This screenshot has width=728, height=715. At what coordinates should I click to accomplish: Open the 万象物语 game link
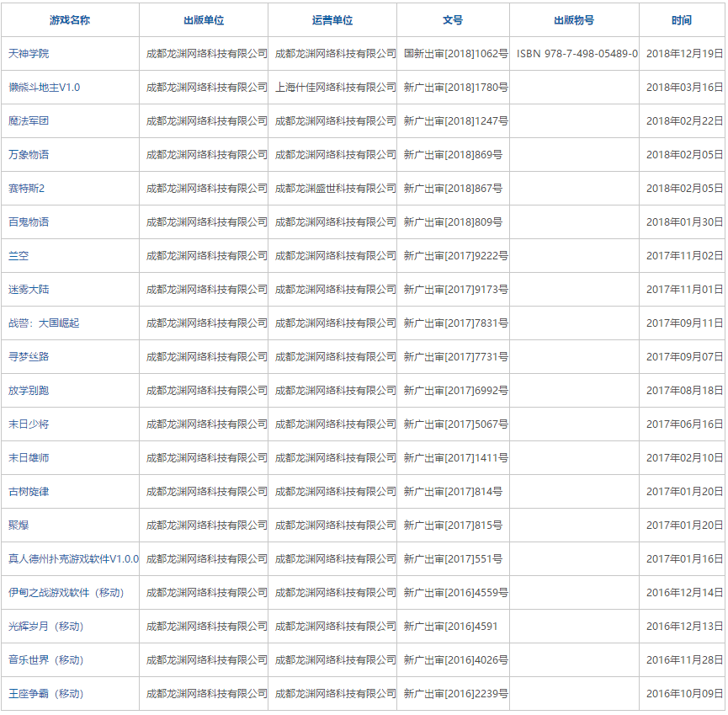click(x=29, y=155)
